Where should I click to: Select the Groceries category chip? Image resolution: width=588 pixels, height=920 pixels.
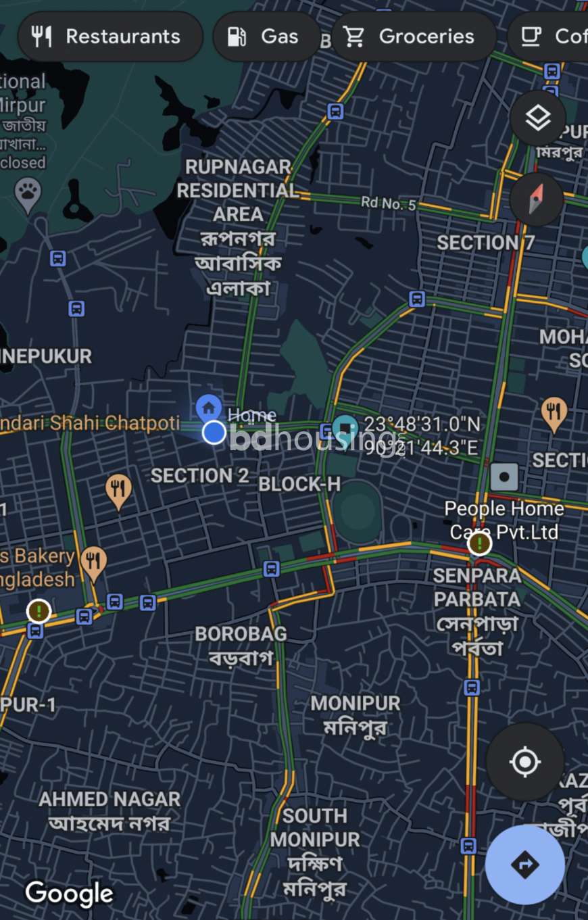tap(414, 37)
